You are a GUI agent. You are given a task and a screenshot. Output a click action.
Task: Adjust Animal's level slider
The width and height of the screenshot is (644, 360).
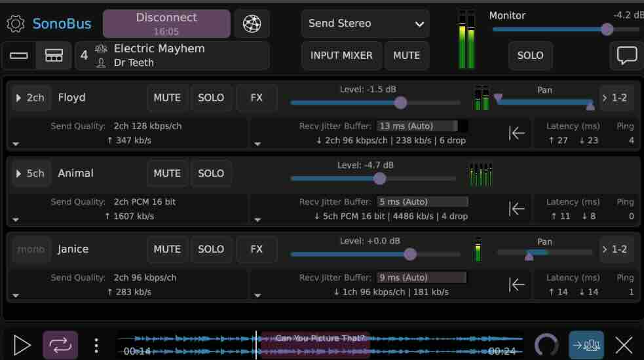pos(373,179)
